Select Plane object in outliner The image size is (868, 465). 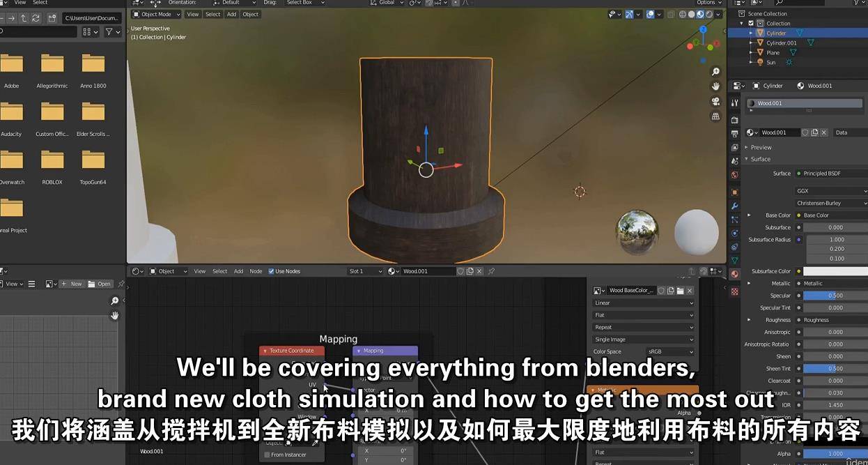773,52
